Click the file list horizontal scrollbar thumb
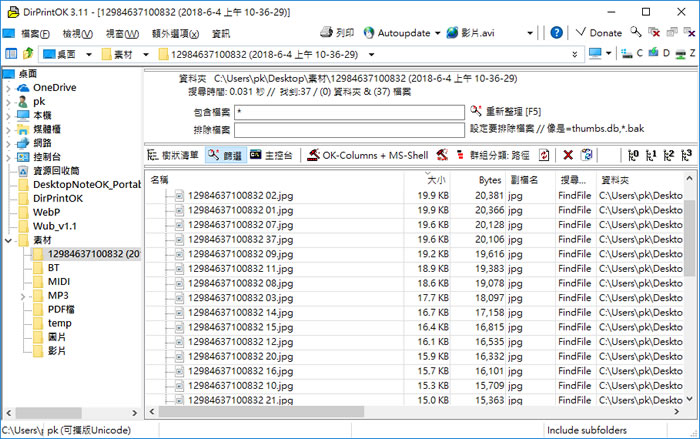700x439 pixels. (261, 411)
